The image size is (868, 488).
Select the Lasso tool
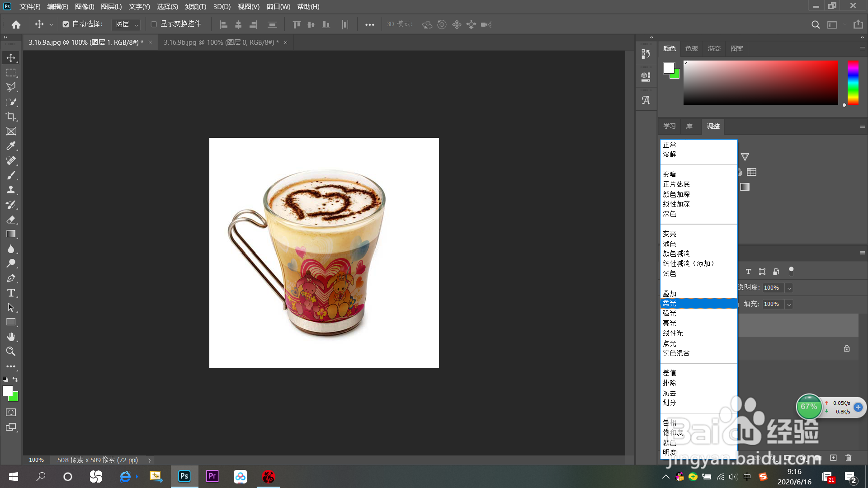11,87
